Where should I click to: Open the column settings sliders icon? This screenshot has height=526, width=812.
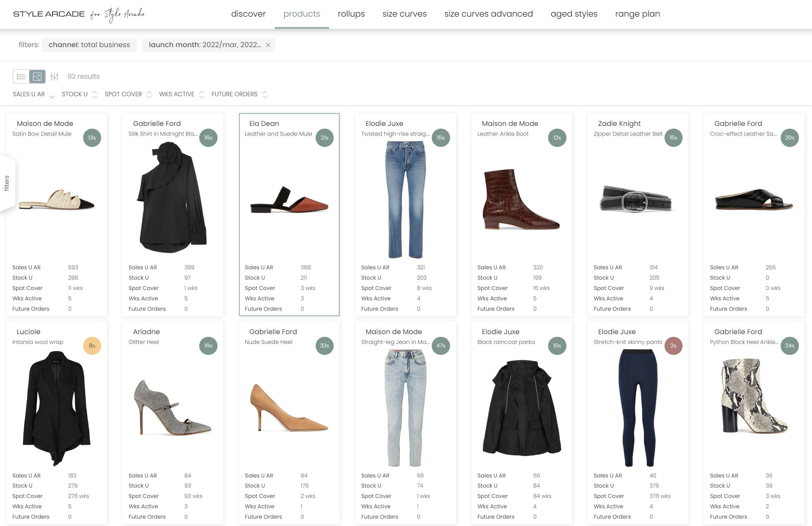(x=54, y=76)
